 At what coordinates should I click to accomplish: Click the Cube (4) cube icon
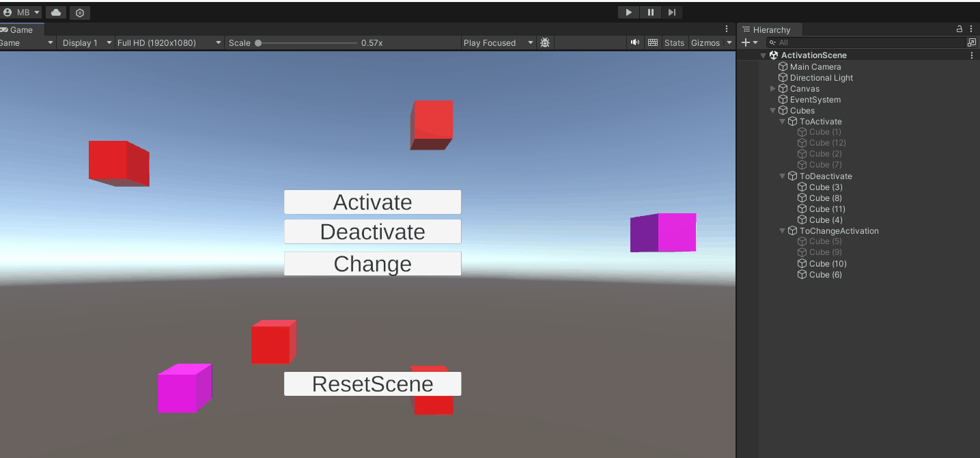[x=802, y=220]
